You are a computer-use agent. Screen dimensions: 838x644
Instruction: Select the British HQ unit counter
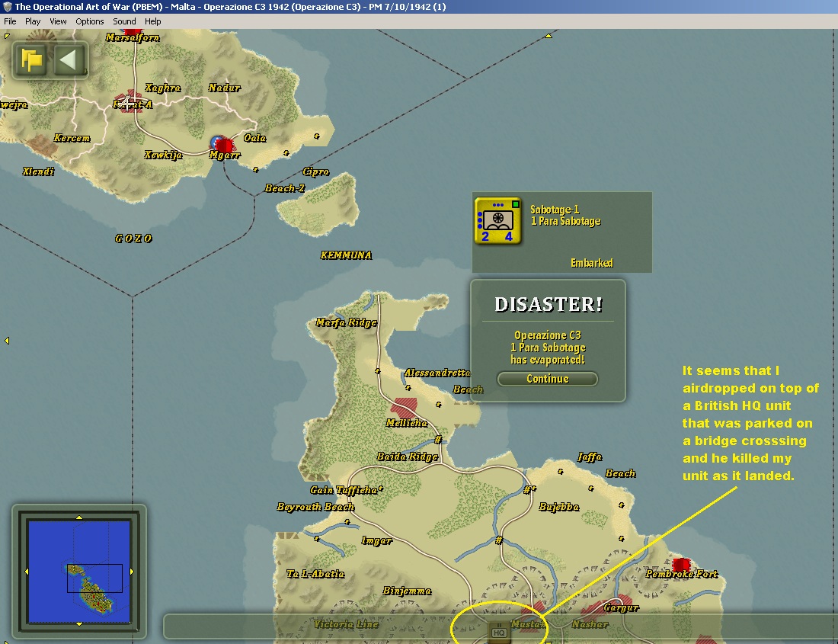pos(499,633)
